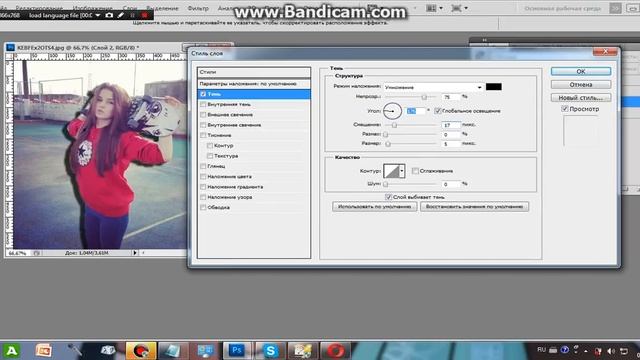Click the RU language indicator in the tray
The width and height of the screenshot is (640, 360).
tap(541, 350)
